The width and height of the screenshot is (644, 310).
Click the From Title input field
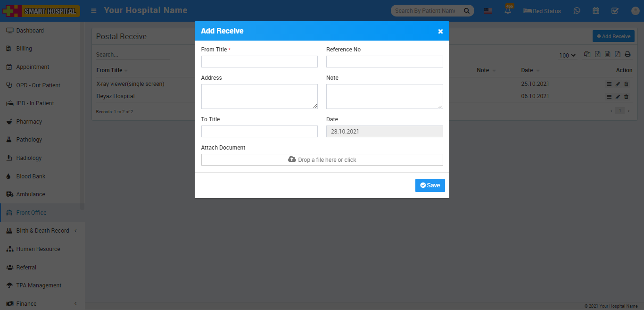(259, 62)
